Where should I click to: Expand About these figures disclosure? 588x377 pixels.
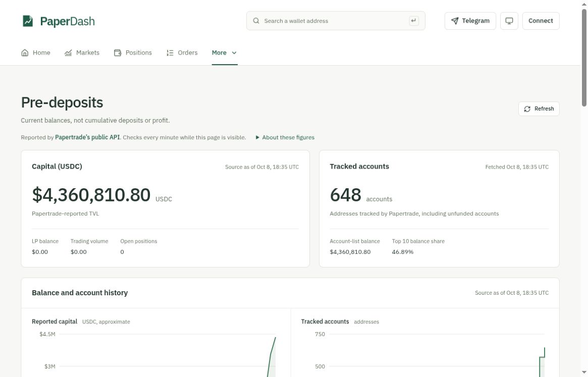285,137
